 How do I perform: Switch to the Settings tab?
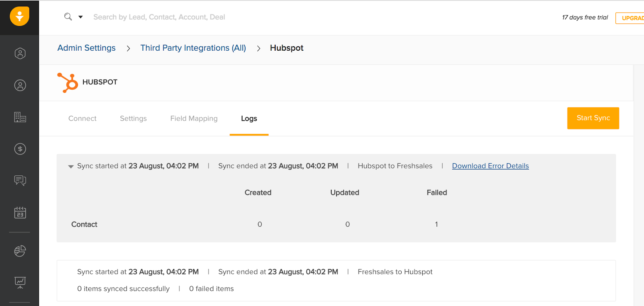pyautogui.click(x=133, y=119)
